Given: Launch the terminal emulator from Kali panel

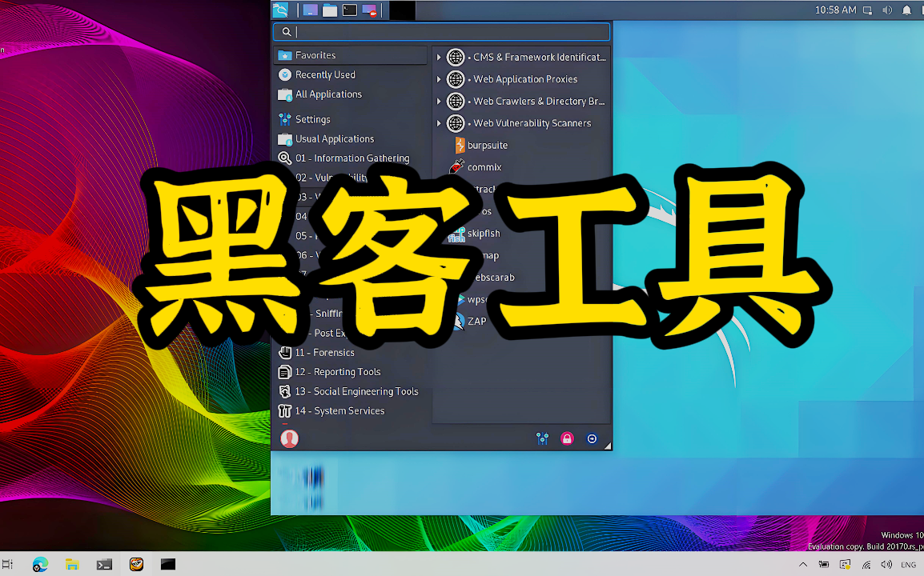Looking at the screenshot, I should (x=350, y=10).
